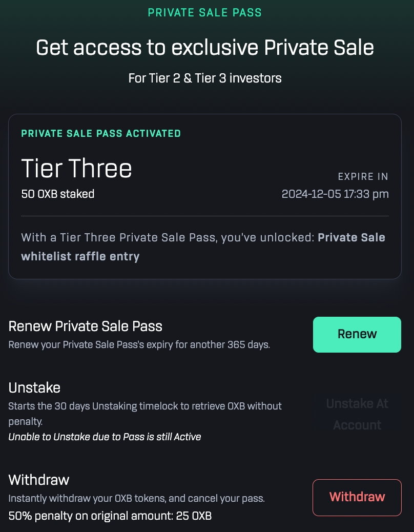Click the 30 days Unstaking timelock description

click(145, 406)
